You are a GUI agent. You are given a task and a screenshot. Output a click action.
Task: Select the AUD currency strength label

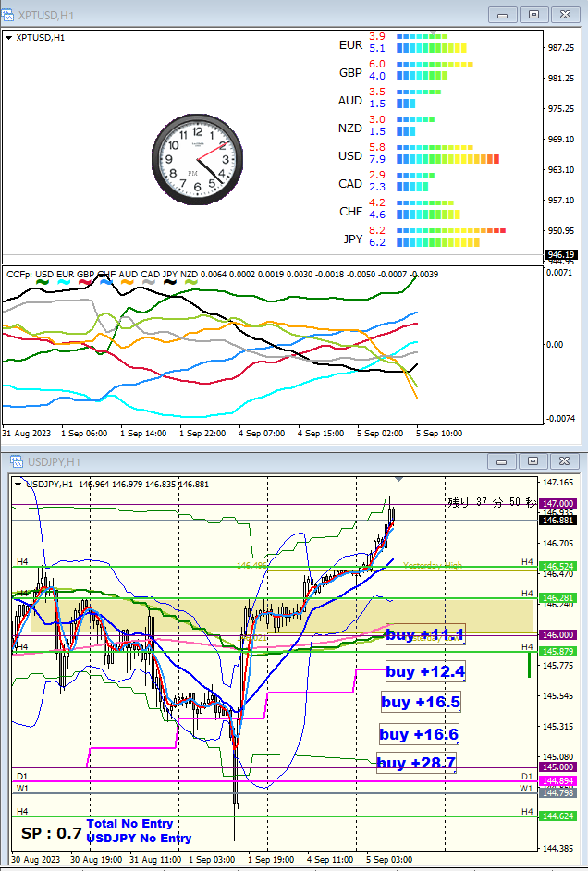[350, 101]
